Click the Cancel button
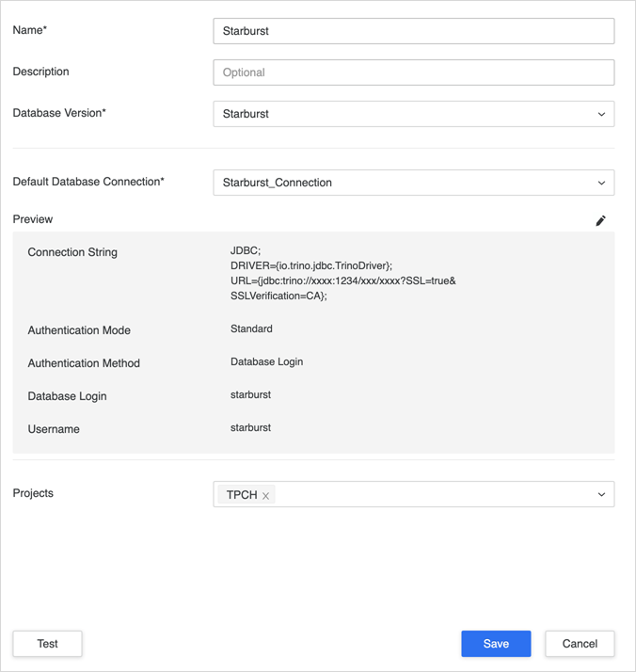636x672 pixels. (x=580, y=644)
